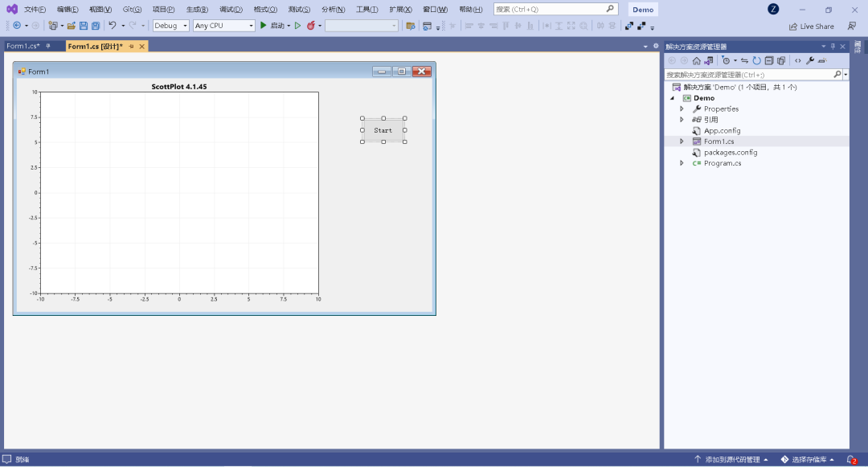Toggle pin on Form1.cs design tab
Image resolution: width=868 pixels, height=467 pixels.
[x=132, y=47]
